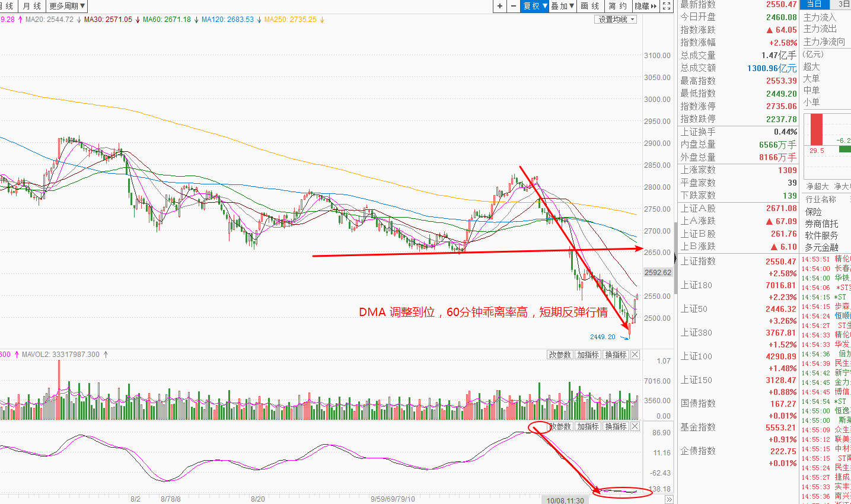Click the 上证A股 value row
The width and height of the screenshot is (851, 504).
(x=738, y=209)
